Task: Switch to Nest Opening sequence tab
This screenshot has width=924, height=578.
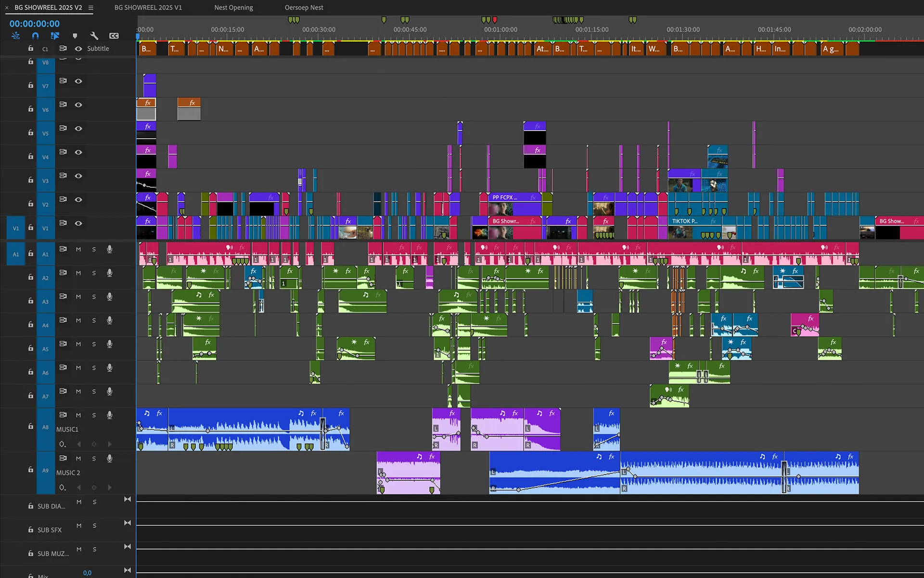Action: coord(233,8)
